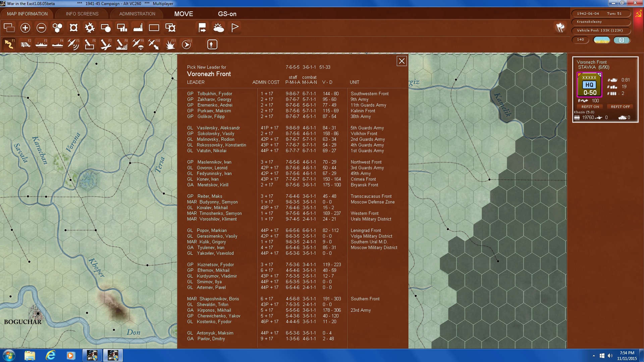The image size is (644, 362).
Task: Select leader Vasilevsky, Aleksandr
Action: click(x=213, y=128)
